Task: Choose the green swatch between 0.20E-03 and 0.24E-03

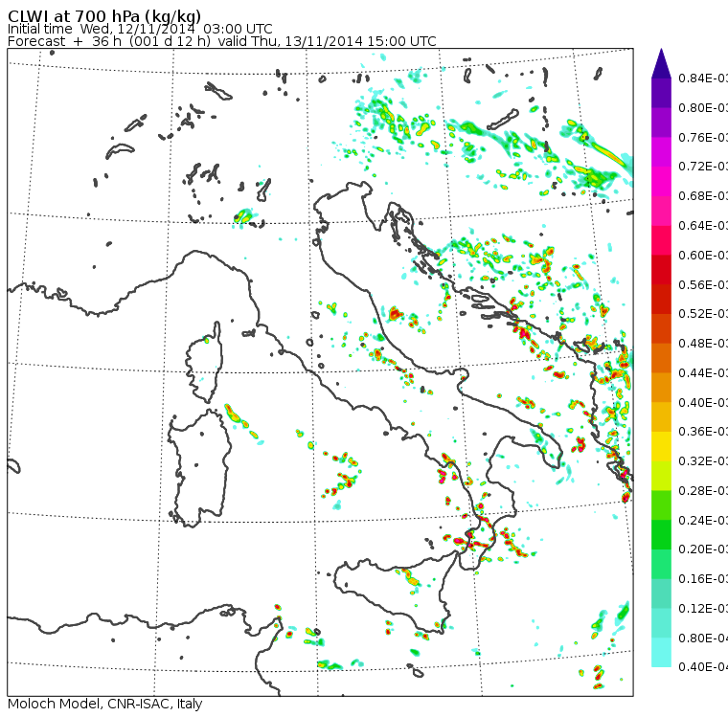Action: pyautogui.click(x=661, y=535)
